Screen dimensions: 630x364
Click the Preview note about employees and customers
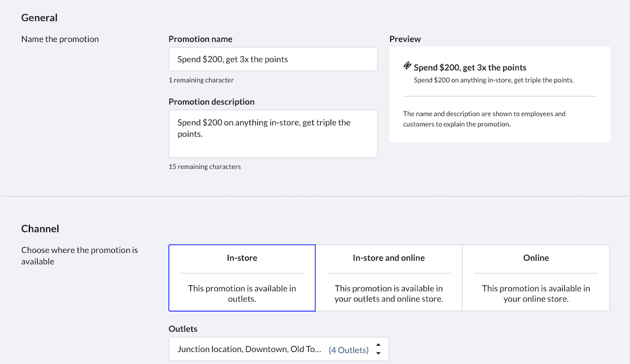[484, 119]
